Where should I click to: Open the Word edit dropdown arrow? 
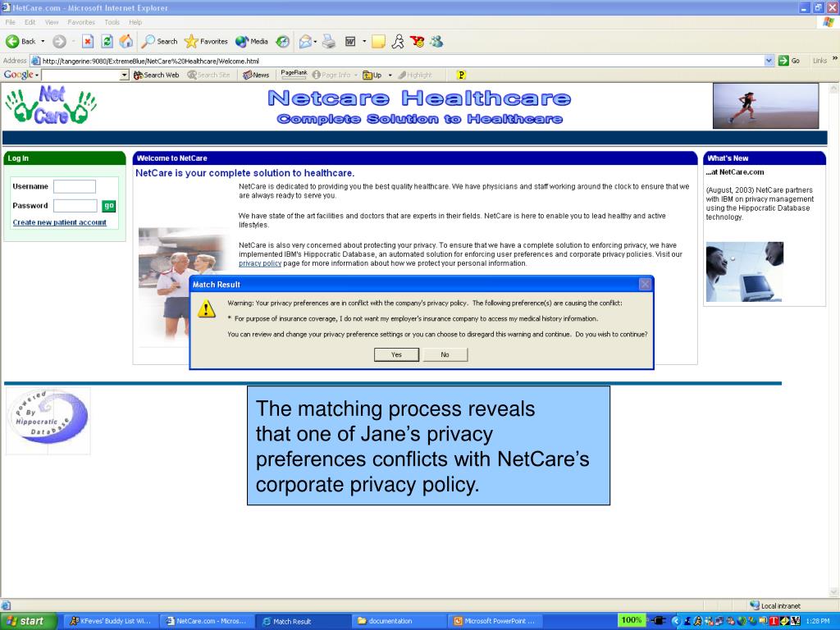pyautogui.click(x=364, y=41)
